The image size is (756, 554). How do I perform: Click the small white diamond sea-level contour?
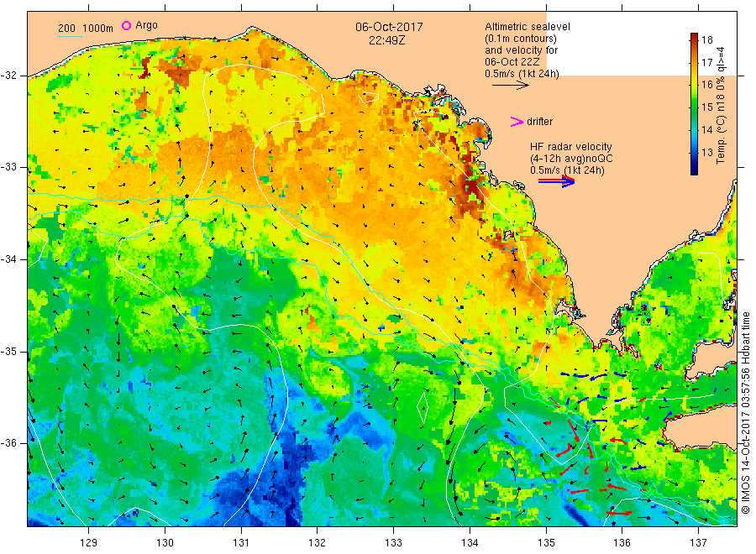(423, 408)
